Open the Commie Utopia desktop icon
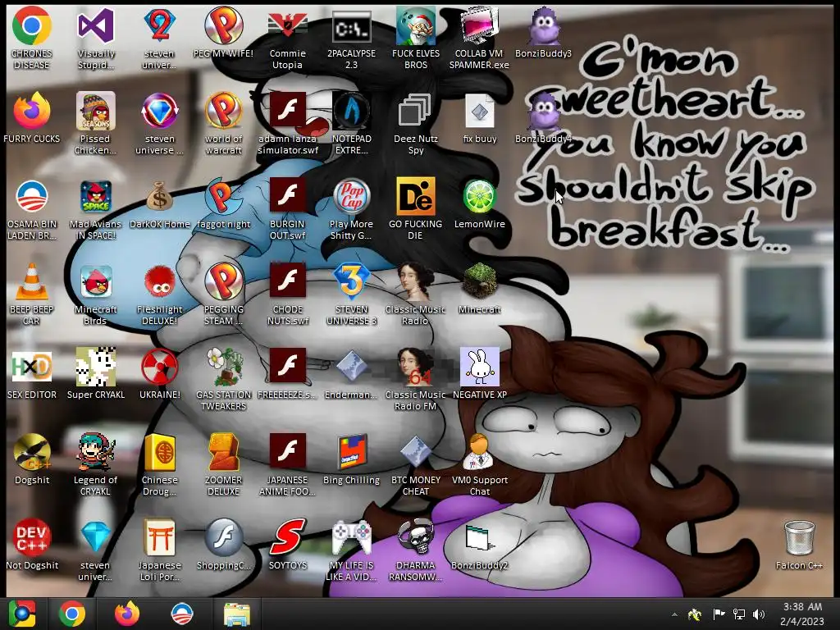840x630 pixels. (x=288, y=25)
